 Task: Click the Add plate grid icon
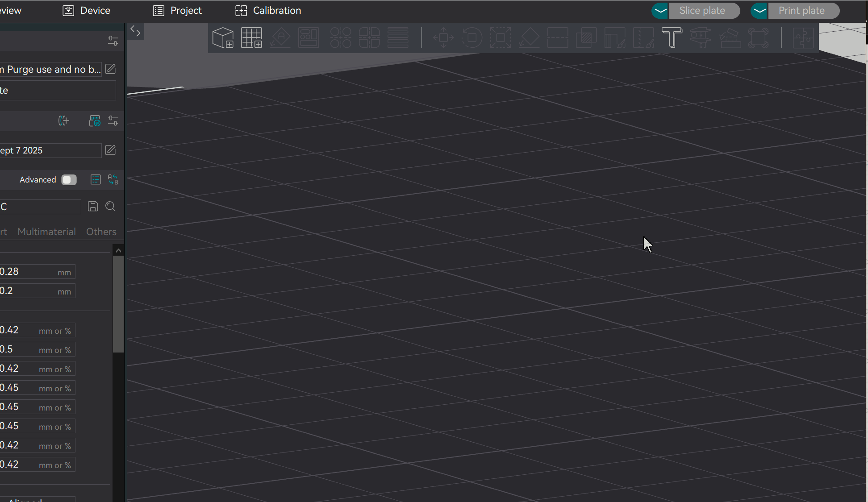[x=251, y=37]
